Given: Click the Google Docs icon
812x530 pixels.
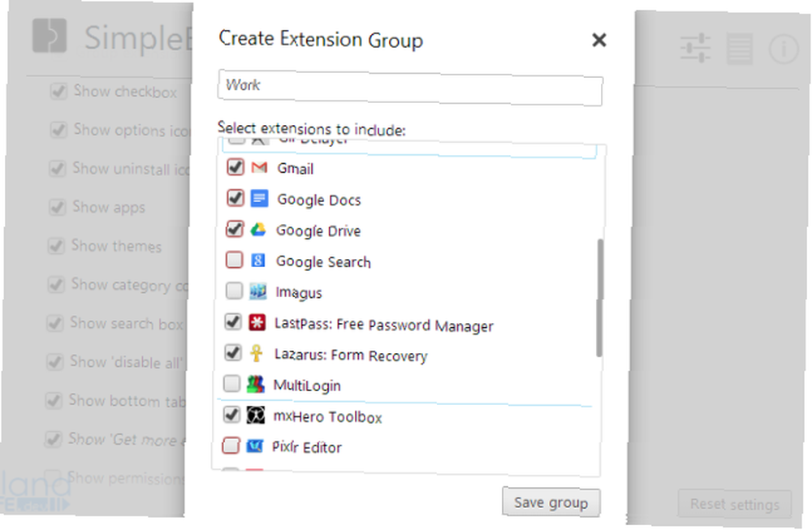Looking at the screenshot, I should [259, 199].
